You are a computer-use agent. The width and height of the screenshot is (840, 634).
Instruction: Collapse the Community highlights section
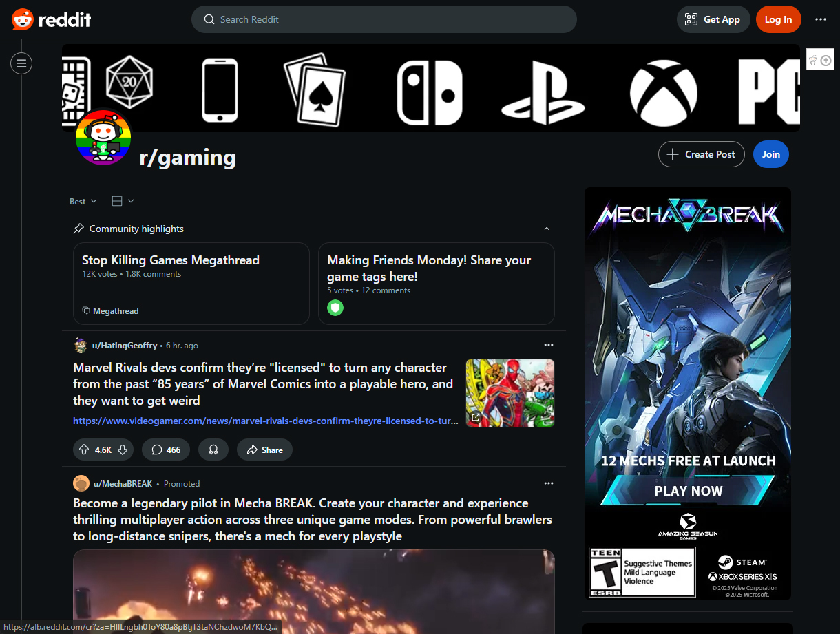547,229
